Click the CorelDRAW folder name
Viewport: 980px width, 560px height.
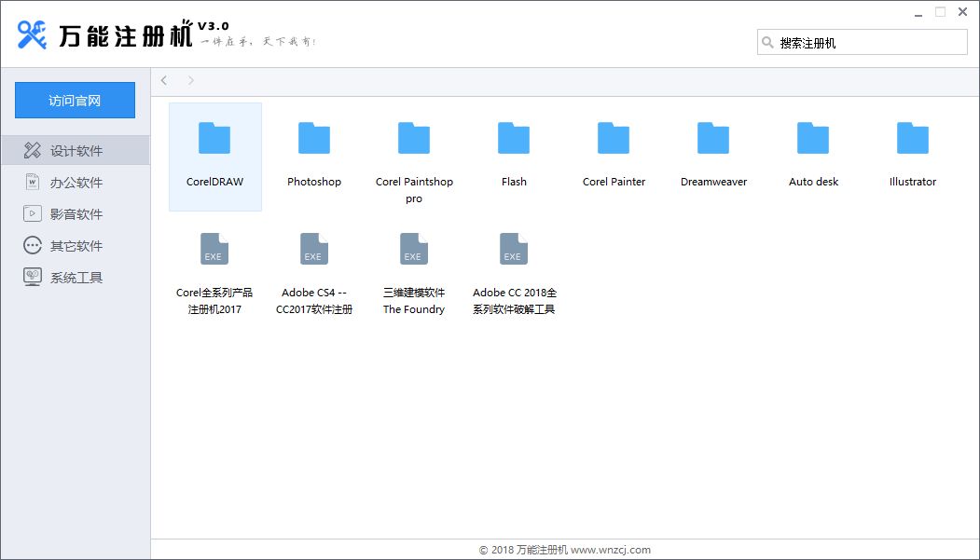214,182
